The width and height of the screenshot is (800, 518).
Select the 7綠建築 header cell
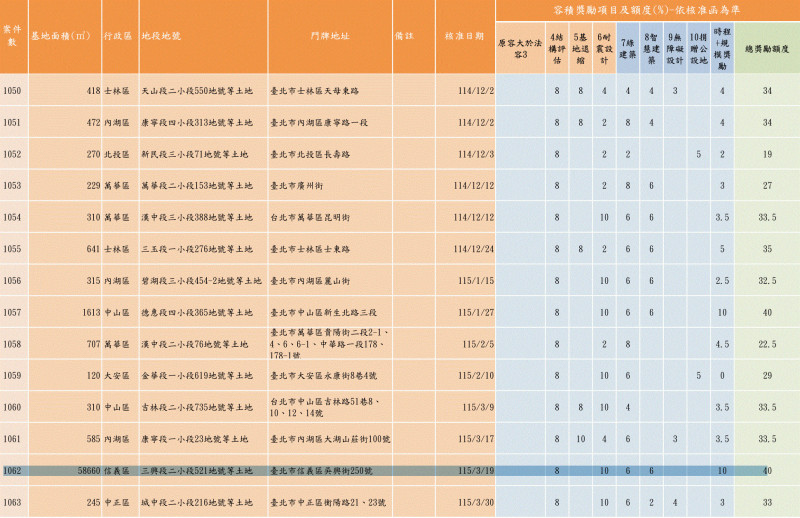click(x=628, y=48)
